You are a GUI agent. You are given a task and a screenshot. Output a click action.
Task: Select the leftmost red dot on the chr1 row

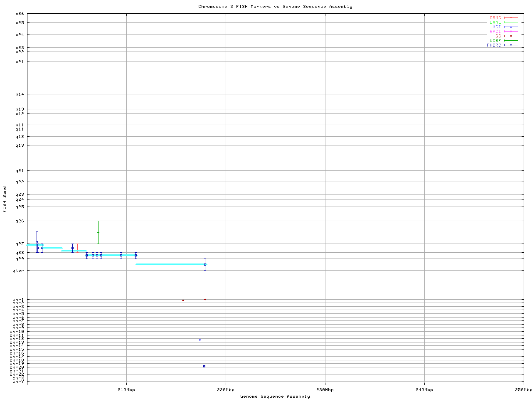coord(183,300)
